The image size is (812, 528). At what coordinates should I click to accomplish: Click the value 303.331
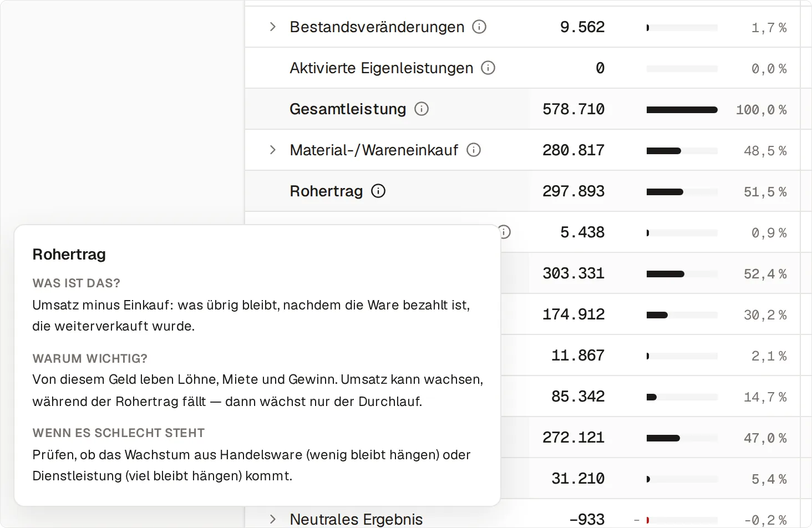point(574,273)
